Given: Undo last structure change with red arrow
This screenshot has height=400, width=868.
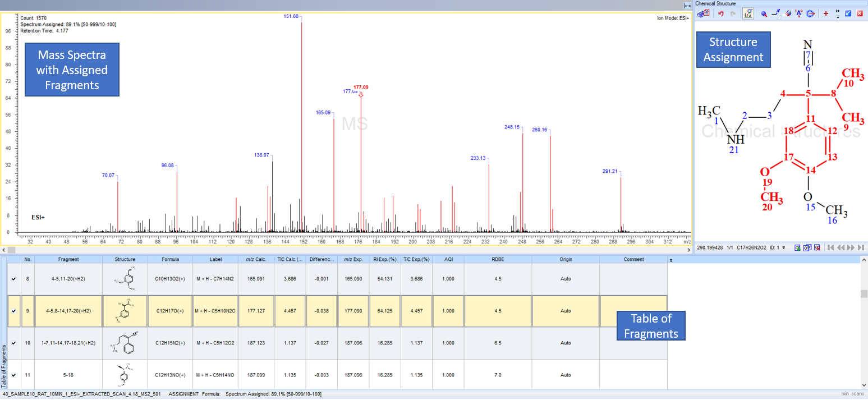Looking at the screenshot, I should (721, 13).
